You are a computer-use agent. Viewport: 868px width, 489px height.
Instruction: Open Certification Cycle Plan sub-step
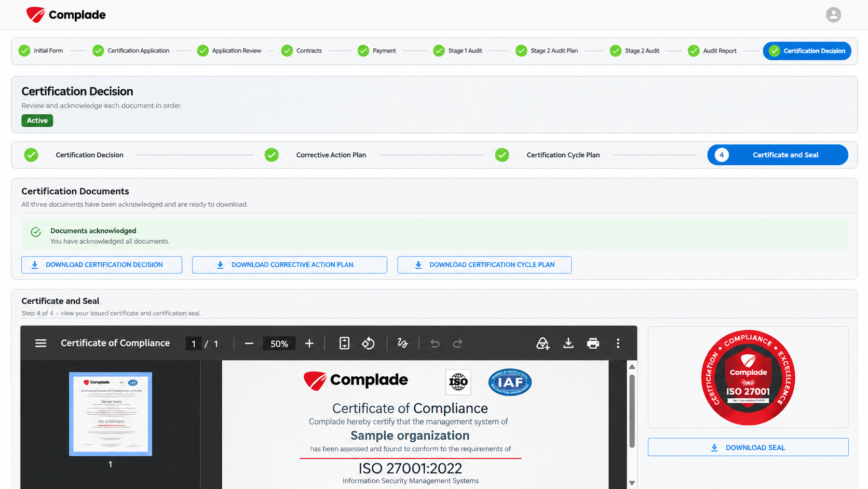[547, 155]
